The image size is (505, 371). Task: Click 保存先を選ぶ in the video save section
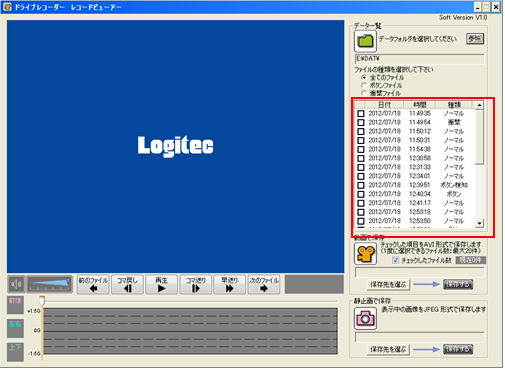388,285
